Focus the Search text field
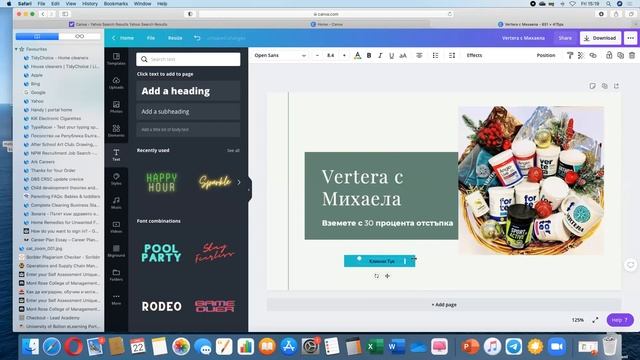The image size is (640, 360). pos(188,59)
